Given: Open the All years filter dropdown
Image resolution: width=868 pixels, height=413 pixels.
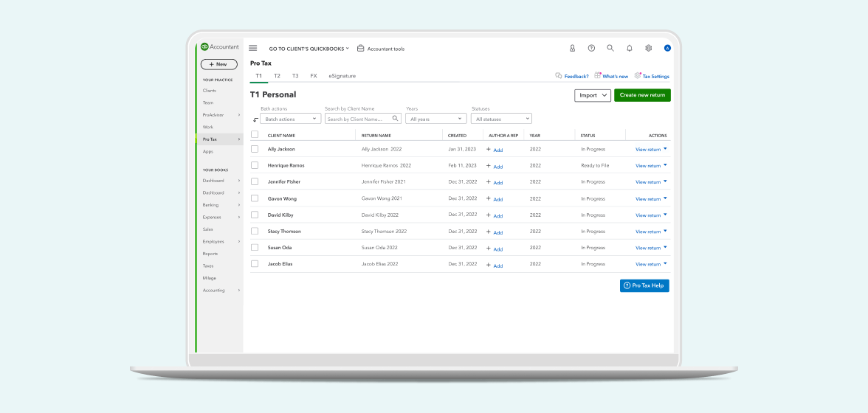Looking at the screenshot, I should click(x=436, y=119).
